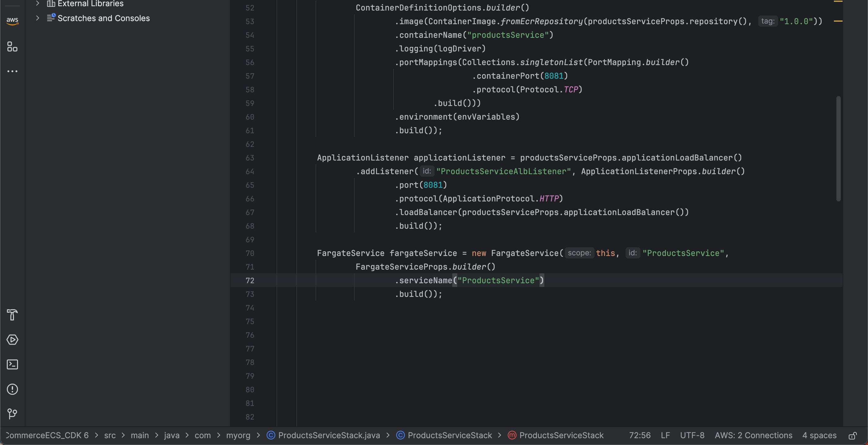Click line number 63 in gutter
Viewport: 868px width, 445px height.
[250, 158]
